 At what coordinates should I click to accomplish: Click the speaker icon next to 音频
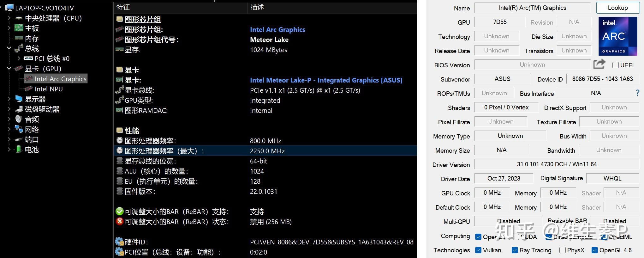click(x=19, y=119)
